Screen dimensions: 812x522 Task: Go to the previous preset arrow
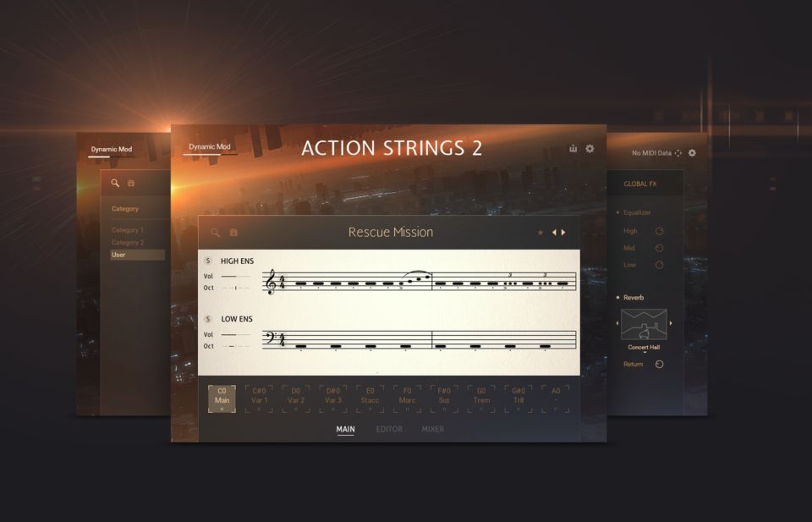(x=554, y=233)
